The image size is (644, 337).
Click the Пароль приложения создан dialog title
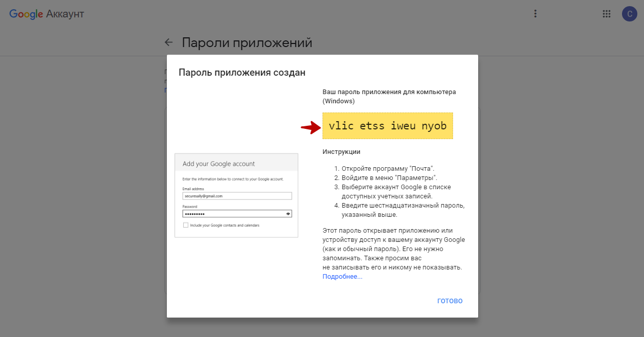pyautogui.click(x=242, y=73)
